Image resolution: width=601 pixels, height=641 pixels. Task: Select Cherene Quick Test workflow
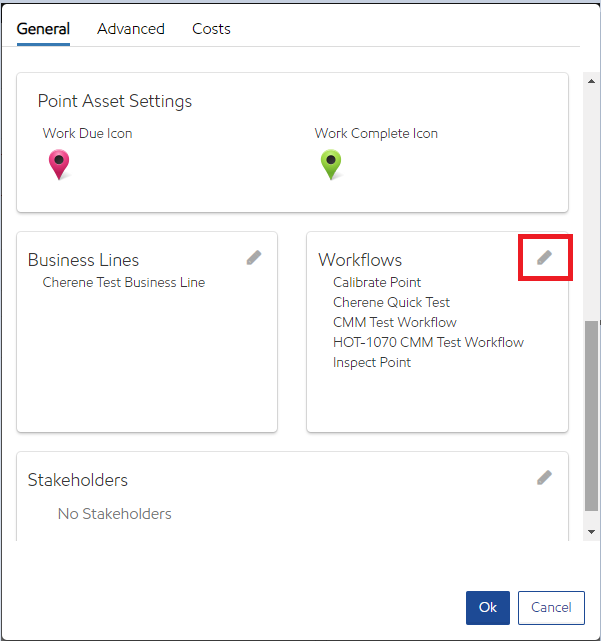coord(391,302)
